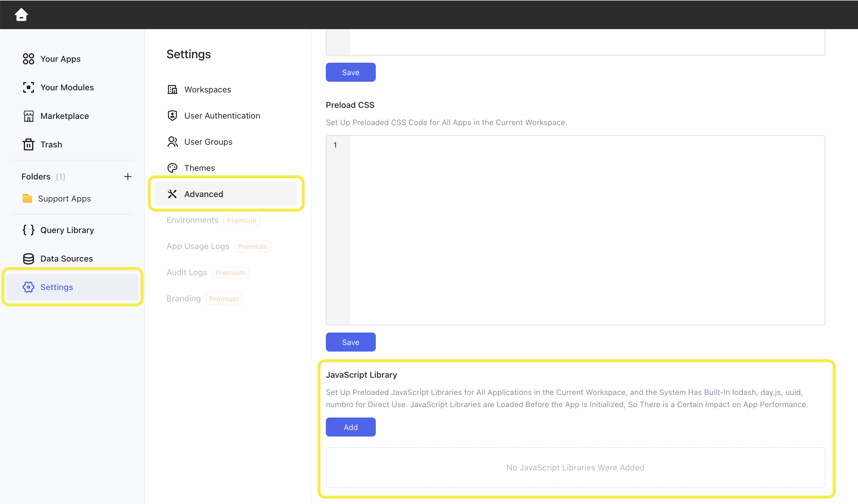Click the home icon in top bar
858x504 pixels.
pyautogui.click(x=21, y=15)
